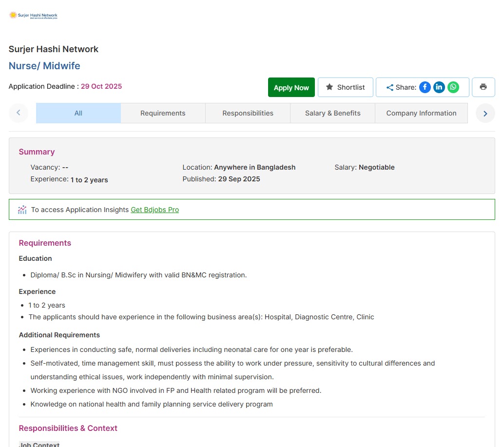Shortlist this Nurse/Midwife job
Image resolution: width=504 pixels, height=447 pixels.
345,87
